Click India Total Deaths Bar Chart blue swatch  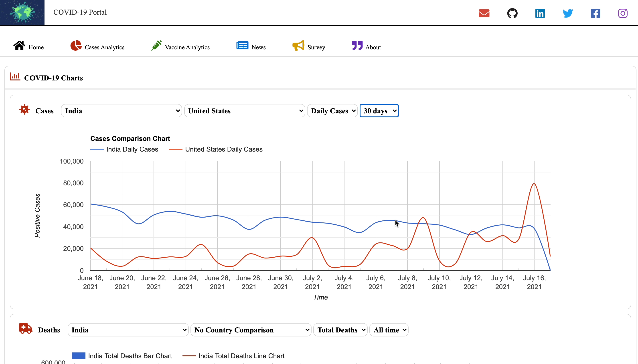pyautogui.click(x=79, y=356)
